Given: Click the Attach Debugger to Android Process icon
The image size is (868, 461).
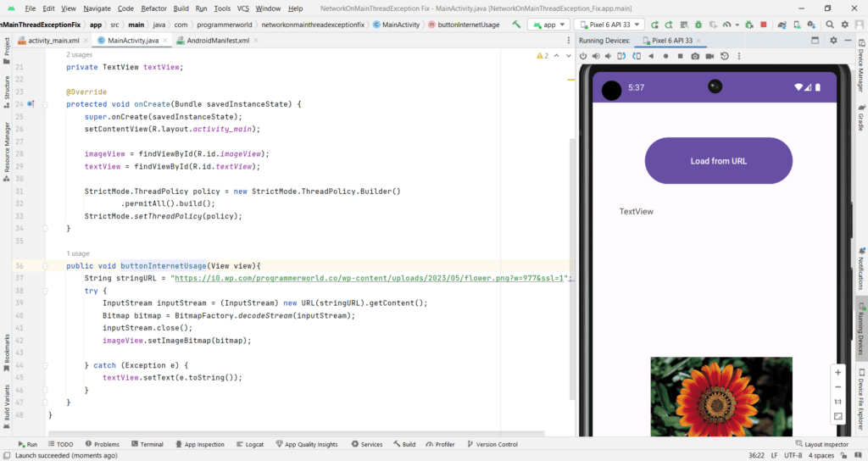Looking at the screenshot, I should pyautogui.click(x=749, y=25).
